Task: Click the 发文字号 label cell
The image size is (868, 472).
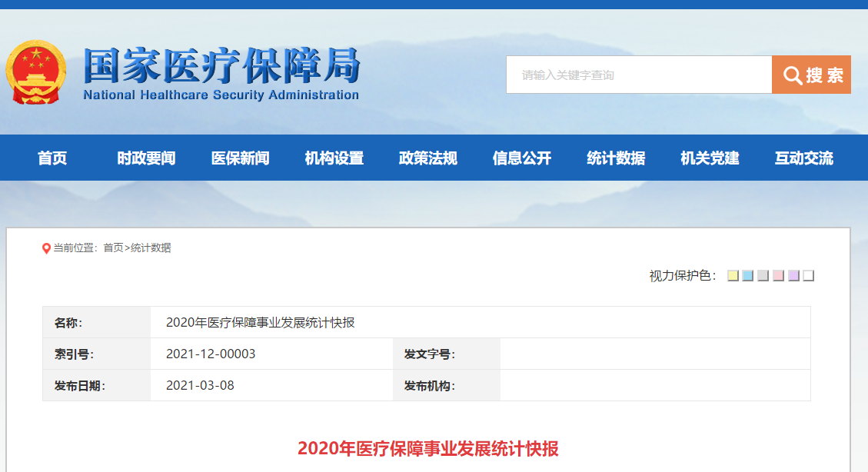Action: (447, 354)
